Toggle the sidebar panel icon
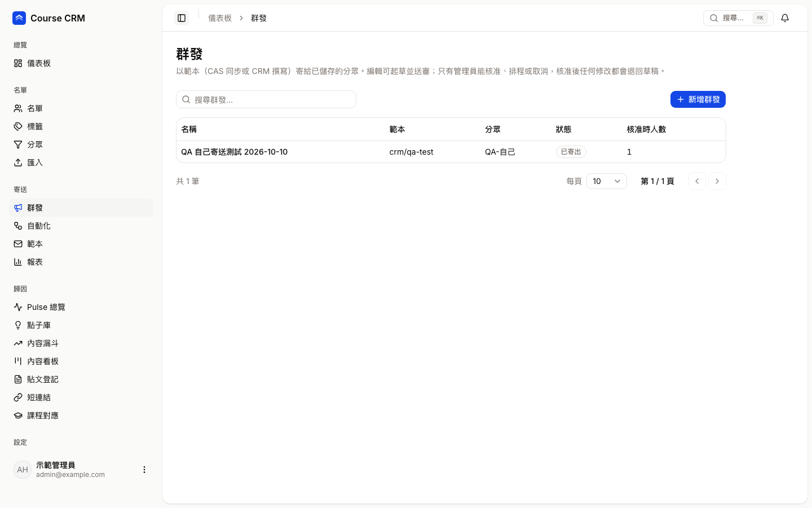Image resolution: width=812 pixels, height=508 pixels. [182, 18]
